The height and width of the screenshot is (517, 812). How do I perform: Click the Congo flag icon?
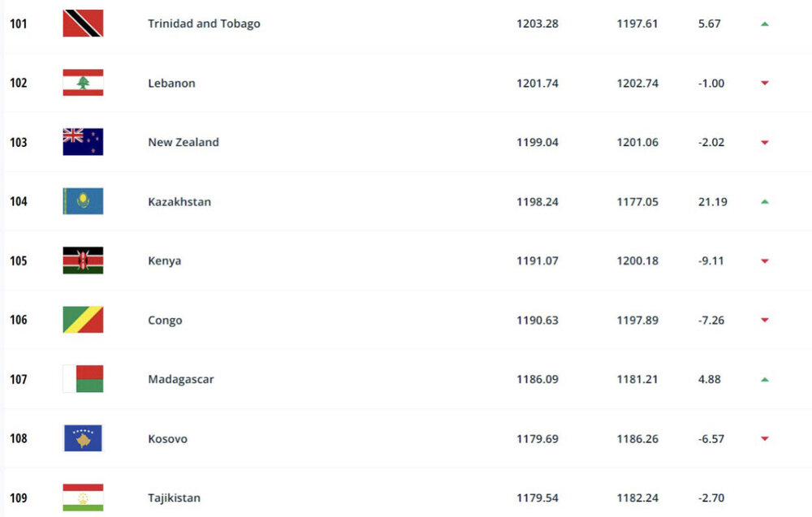tap(83, 320)
